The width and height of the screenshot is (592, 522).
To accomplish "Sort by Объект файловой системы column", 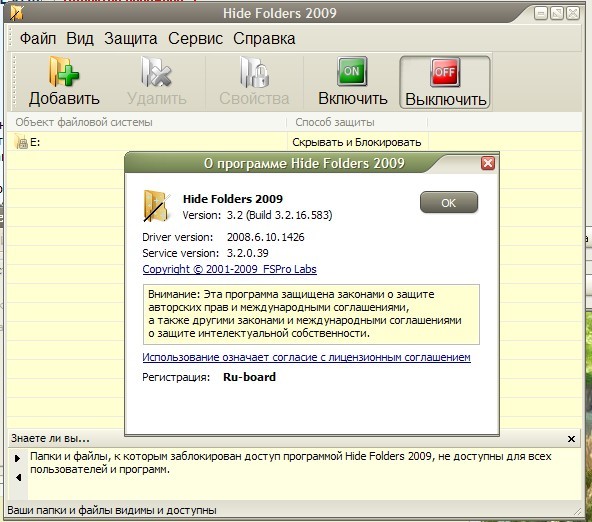I will click(x=147, y=122).
